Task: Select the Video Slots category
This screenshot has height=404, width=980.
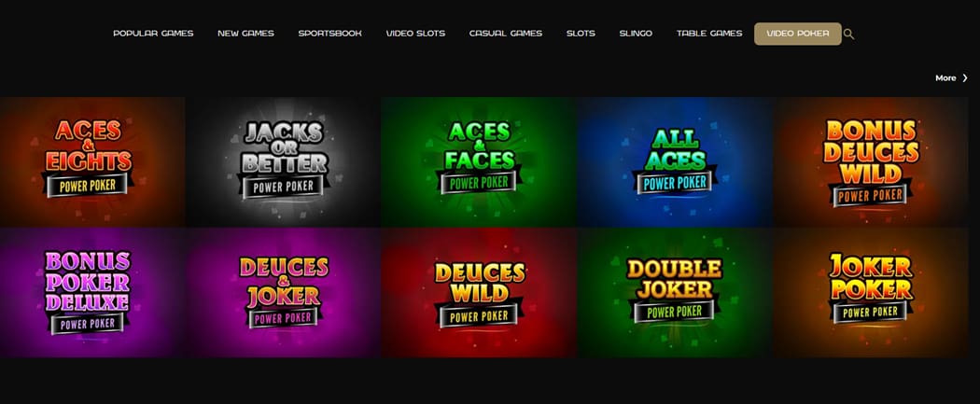Action: 415,34
